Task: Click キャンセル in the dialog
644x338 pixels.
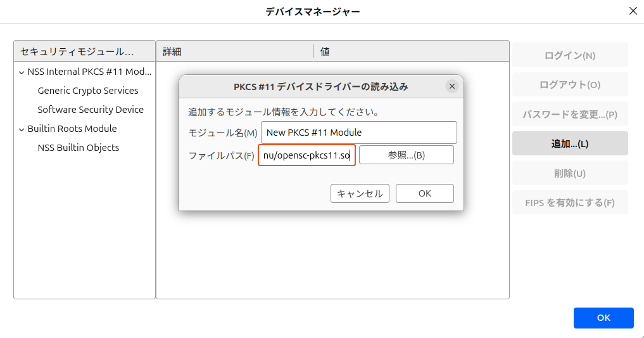Action: coord(360,193)
